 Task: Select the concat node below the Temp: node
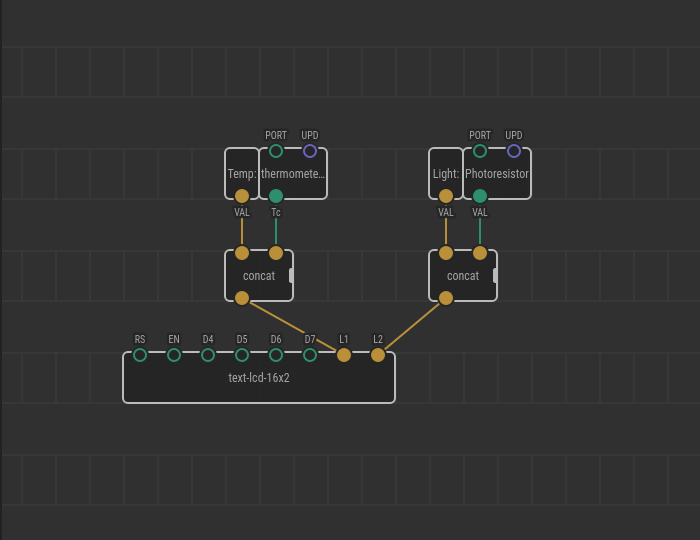click(x=258, y=276)
